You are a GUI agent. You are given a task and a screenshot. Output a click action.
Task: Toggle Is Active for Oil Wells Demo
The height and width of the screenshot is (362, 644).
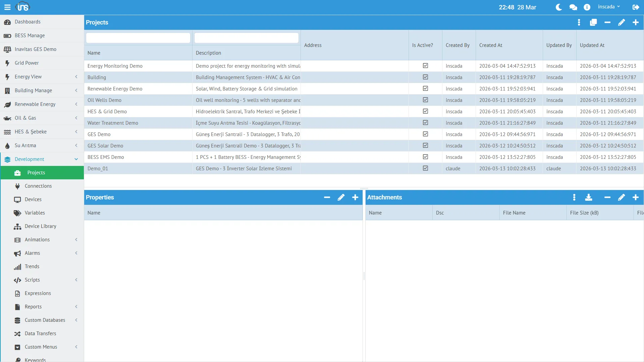(425, 100)
